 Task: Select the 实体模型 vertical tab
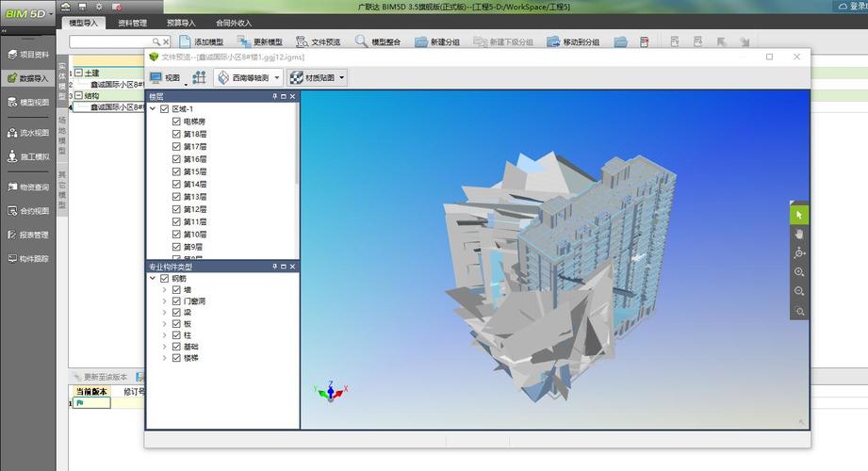(62, 81)
